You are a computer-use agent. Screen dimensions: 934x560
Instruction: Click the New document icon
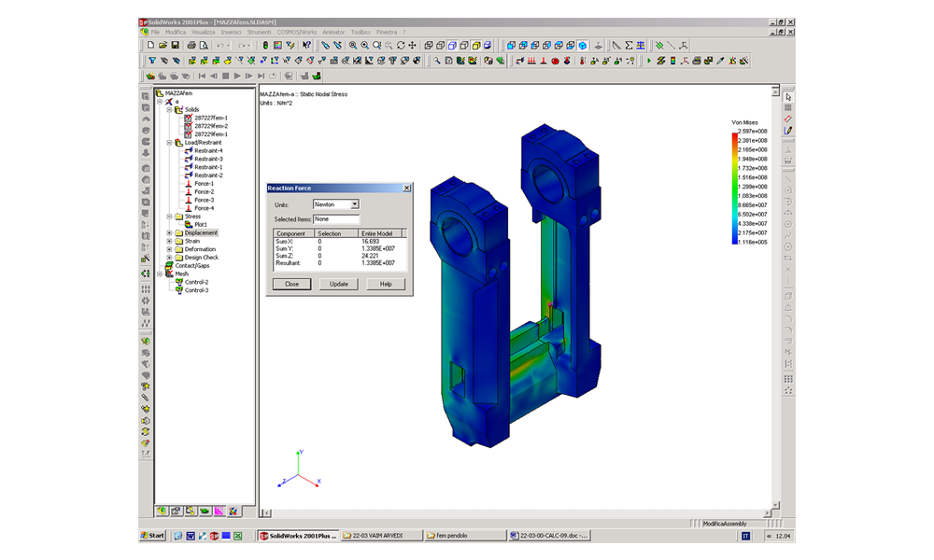click(151, 45)
